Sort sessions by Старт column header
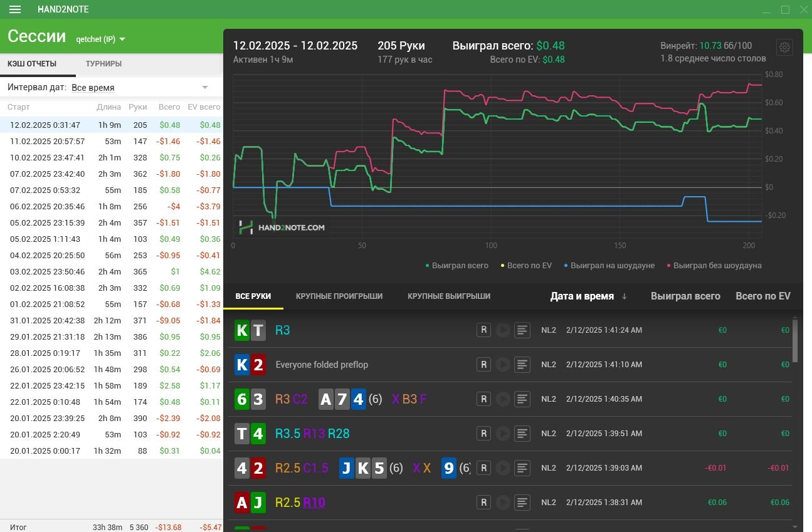 [x=19, y=107]
